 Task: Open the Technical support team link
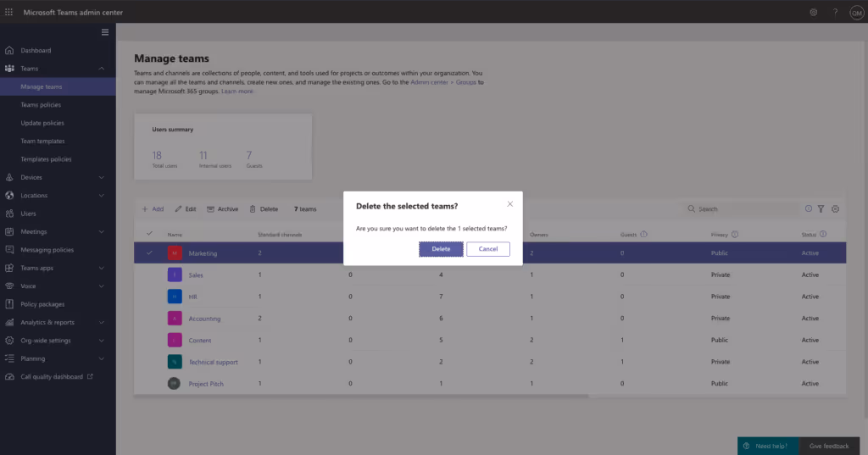click(213, 362)
